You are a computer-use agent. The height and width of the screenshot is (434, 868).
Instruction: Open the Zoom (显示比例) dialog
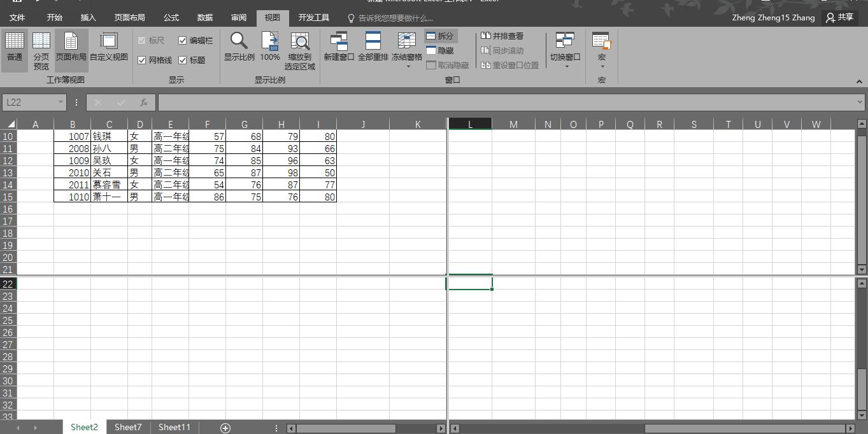pos(239,48)
